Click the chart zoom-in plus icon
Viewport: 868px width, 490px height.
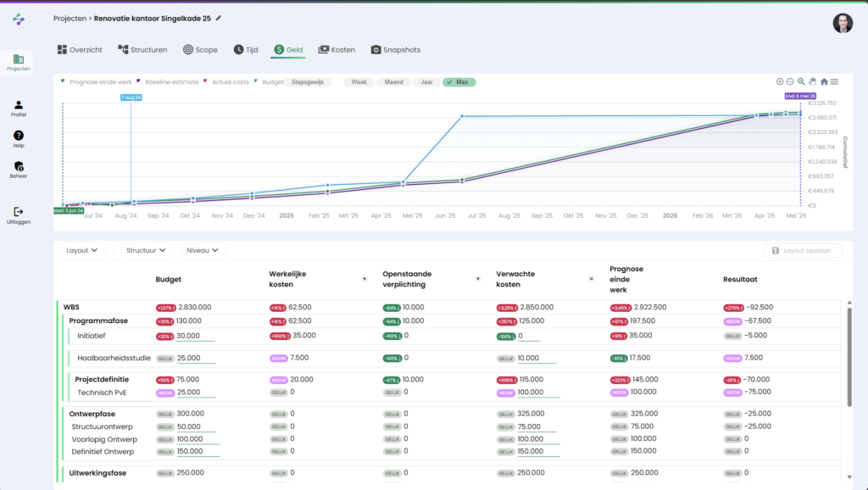[780, 81]
